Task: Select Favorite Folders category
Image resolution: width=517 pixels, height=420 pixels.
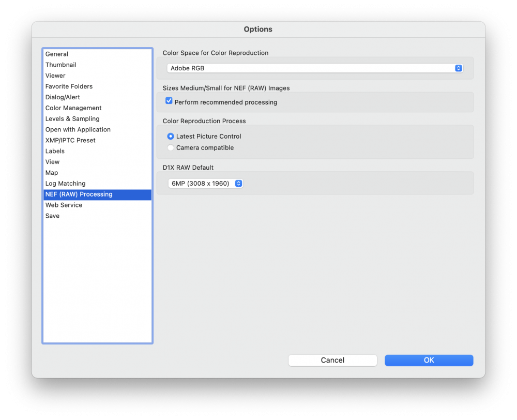Action: point(97,86)
